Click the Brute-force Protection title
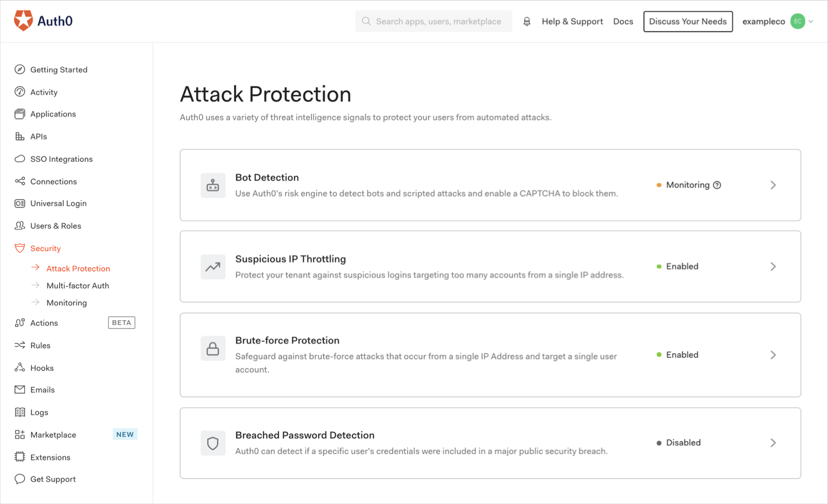This screenshot has width=828, height=504. point(287,341)
